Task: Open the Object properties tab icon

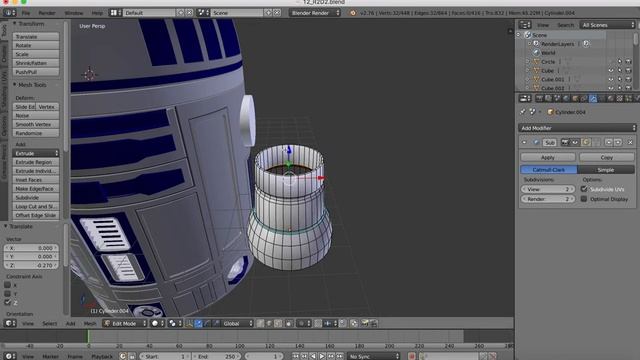Action: 575,98
